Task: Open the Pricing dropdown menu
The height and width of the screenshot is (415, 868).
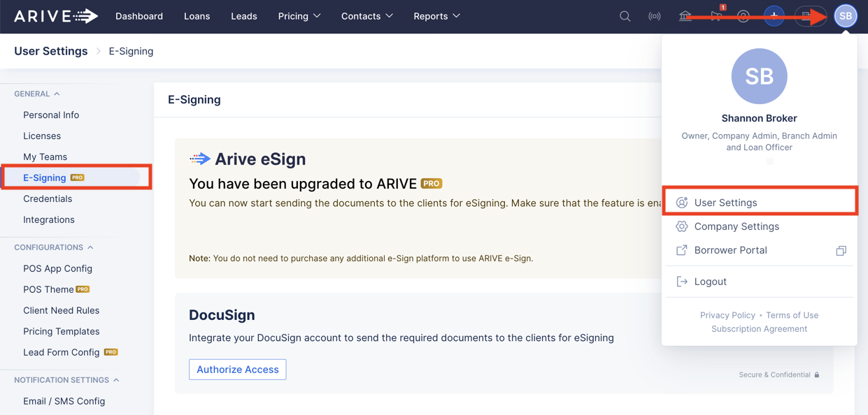Action: point(299,16)
